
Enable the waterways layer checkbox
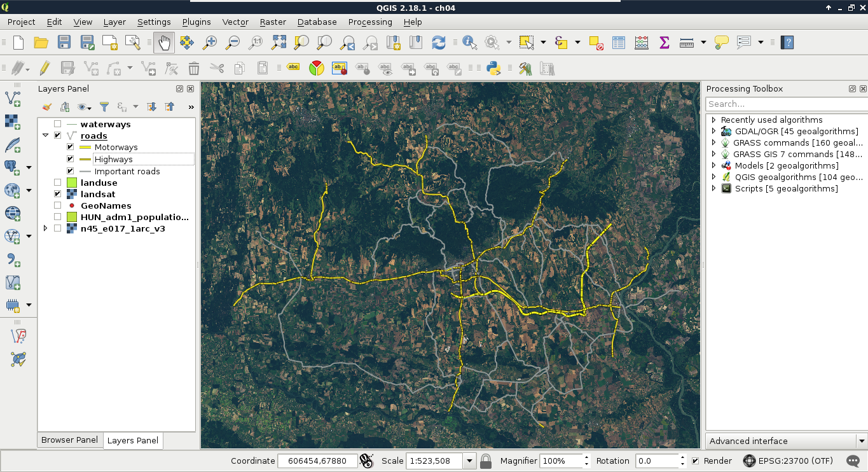tap(58, 125)
